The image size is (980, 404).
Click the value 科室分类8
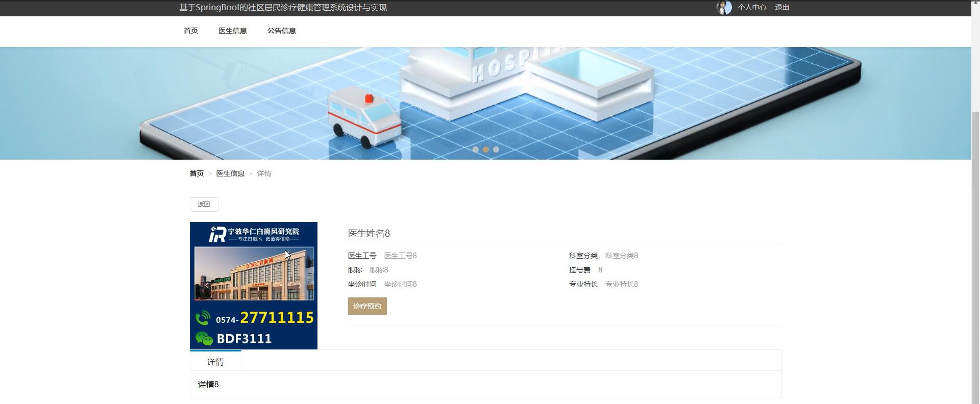pyautogui.click(x=622, y=256)
